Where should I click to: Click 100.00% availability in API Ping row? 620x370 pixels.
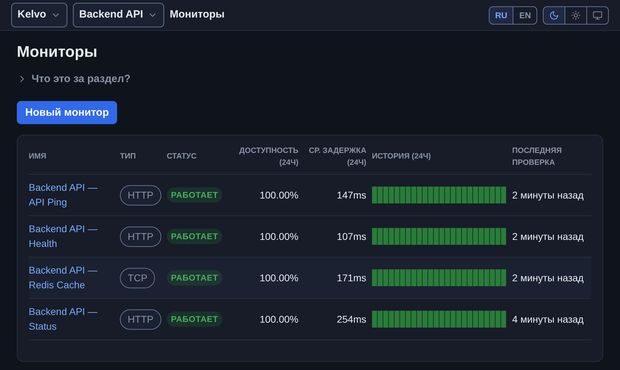(279, 195)
